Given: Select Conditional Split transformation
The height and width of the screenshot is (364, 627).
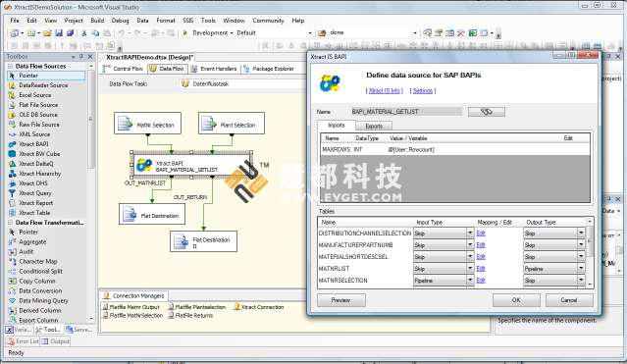Looking at the screenshot, I should click(41, 271).
